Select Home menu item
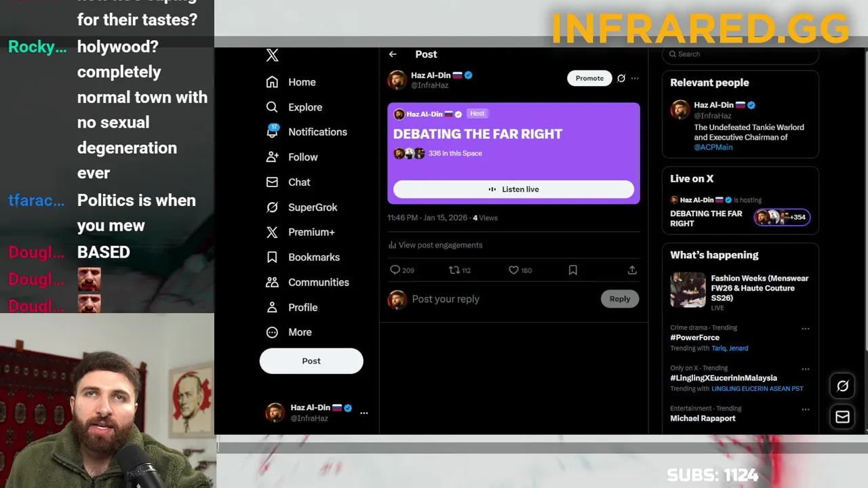The height and width of the screenshot is (488, 868). coord(302,82)
